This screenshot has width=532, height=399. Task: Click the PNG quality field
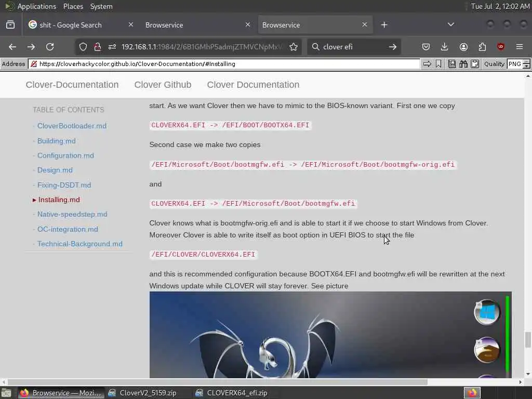coord(515,64)
